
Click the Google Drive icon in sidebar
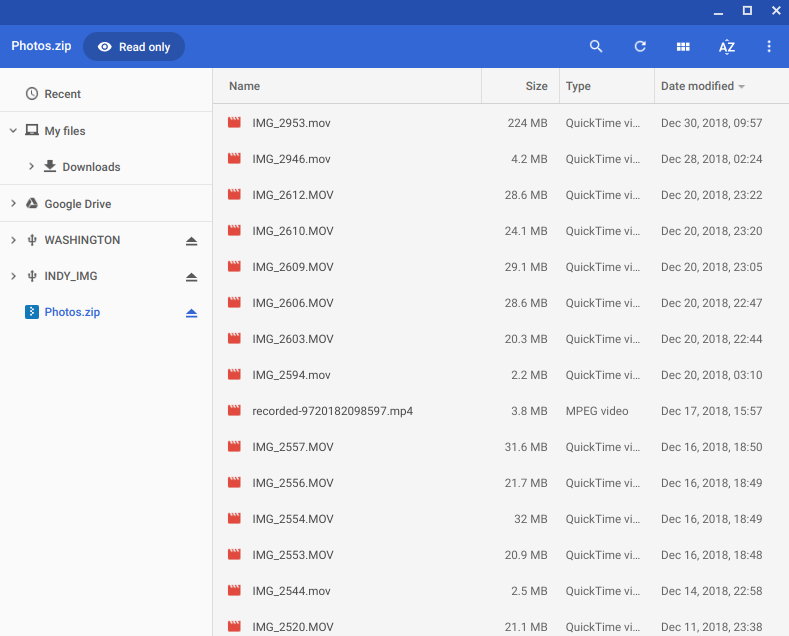click(x=32, y=203)
